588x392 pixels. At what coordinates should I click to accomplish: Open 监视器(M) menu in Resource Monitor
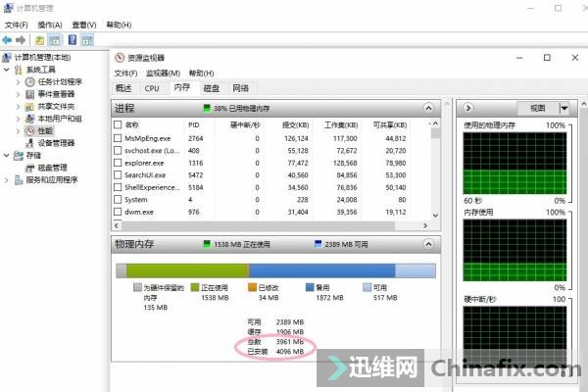click(x=163, y=73)
